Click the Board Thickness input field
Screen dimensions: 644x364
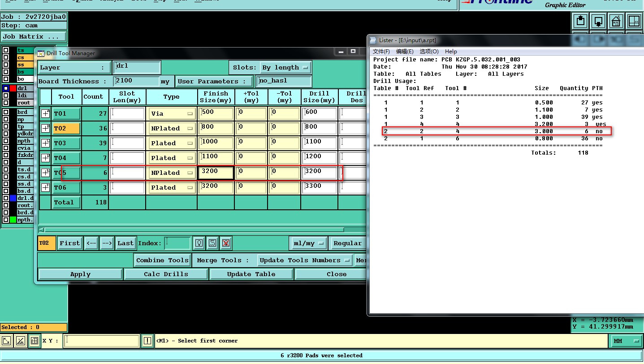[x=137, y=82]
